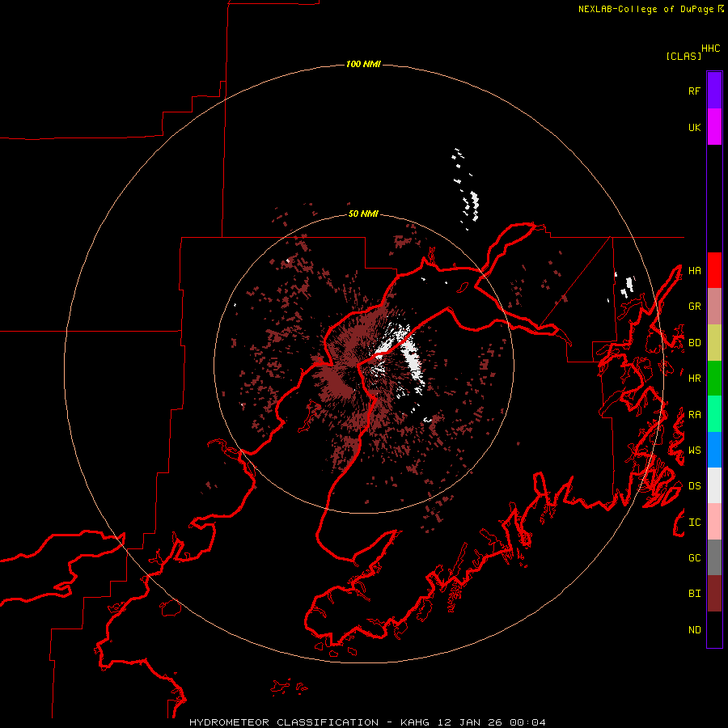
Task: Click the UK magenta legend color swatch
Action: point(714,127)
